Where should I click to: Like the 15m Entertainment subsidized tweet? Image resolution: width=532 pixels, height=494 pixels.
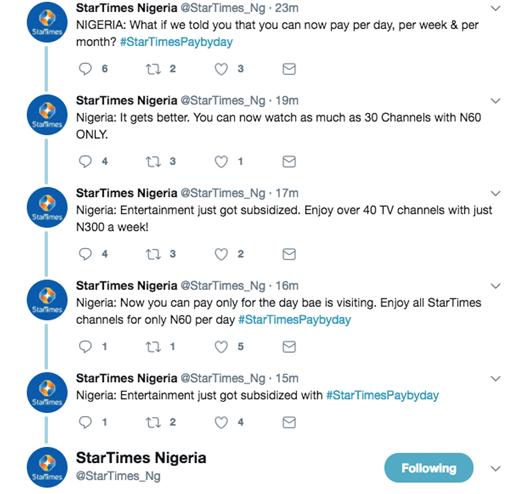(x=221, y=422)
